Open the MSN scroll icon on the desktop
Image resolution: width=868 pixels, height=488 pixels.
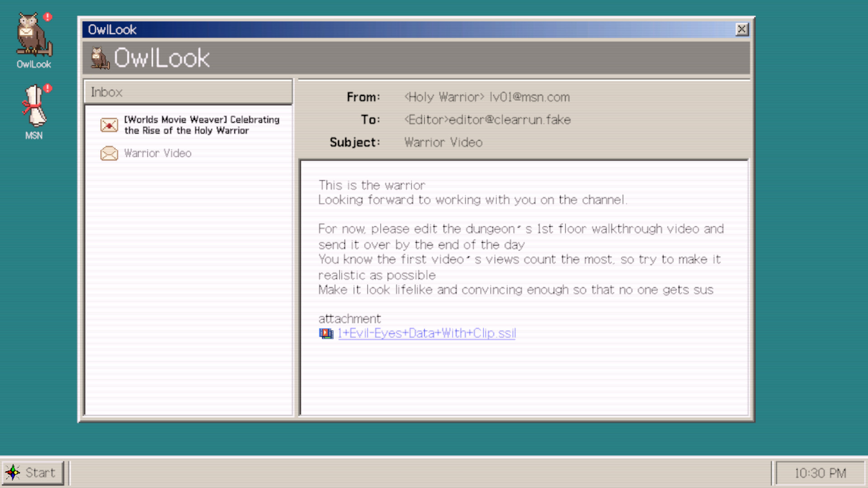[x=34, y=106]
